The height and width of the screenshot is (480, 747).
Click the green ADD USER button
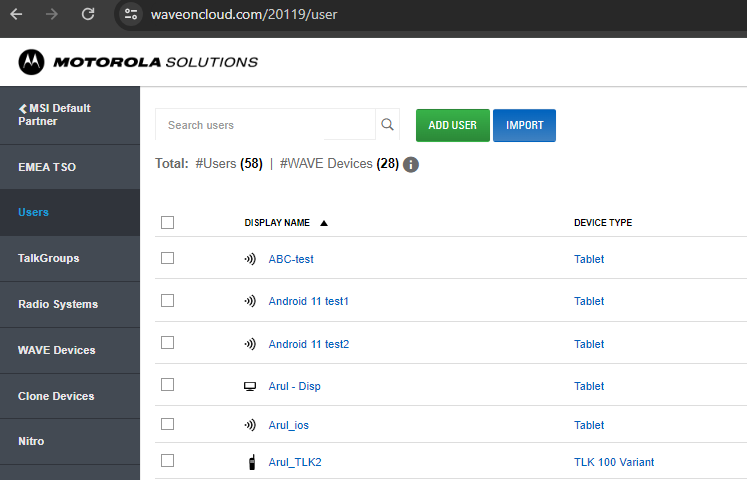coord(453,125)
